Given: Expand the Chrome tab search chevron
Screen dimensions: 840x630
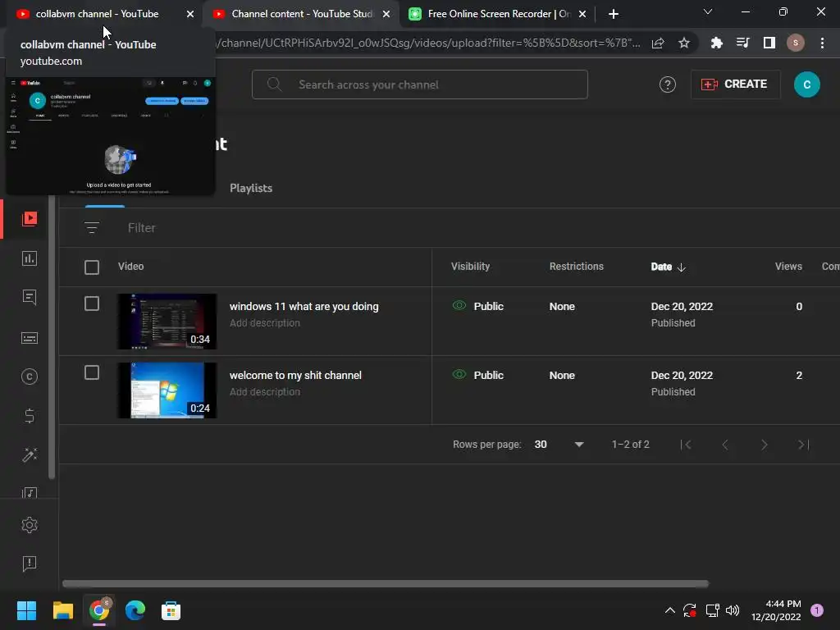Looking at the screenshot, I should pos(708,11).
